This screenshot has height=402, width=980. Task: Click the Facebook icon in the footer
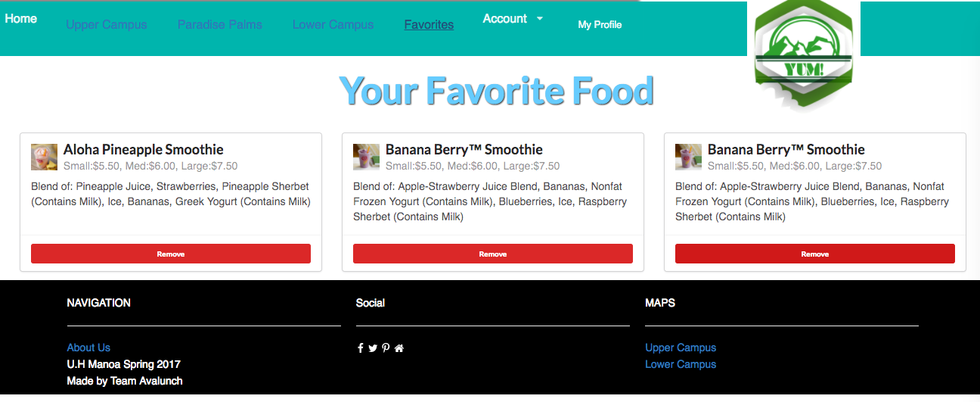point(361,348)
